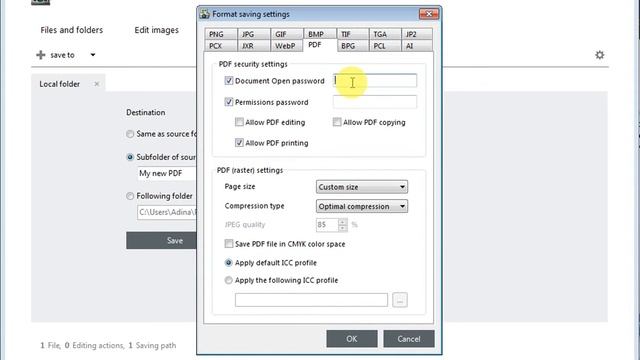640x360 pixels.
Task: Switch to the JP2 tab
Action: click(417, 34)
